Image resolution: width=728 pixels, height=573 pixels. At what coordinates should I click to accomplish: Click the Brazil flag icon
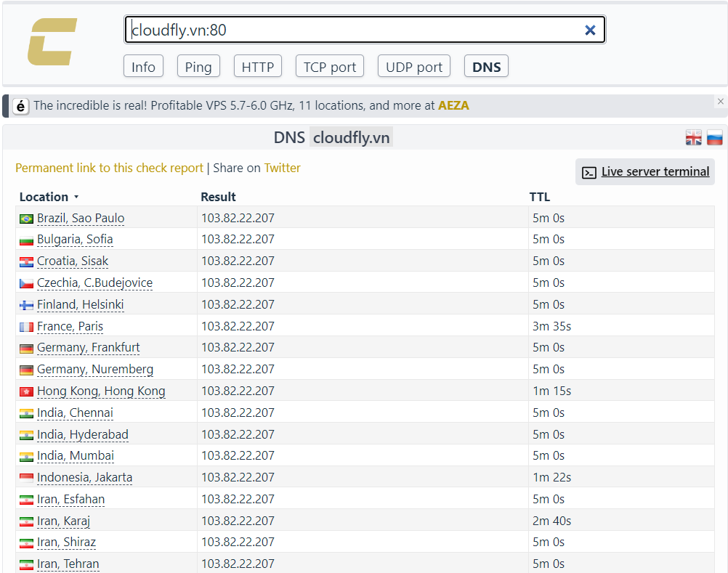pyautogui.click(x=26, y=219)
